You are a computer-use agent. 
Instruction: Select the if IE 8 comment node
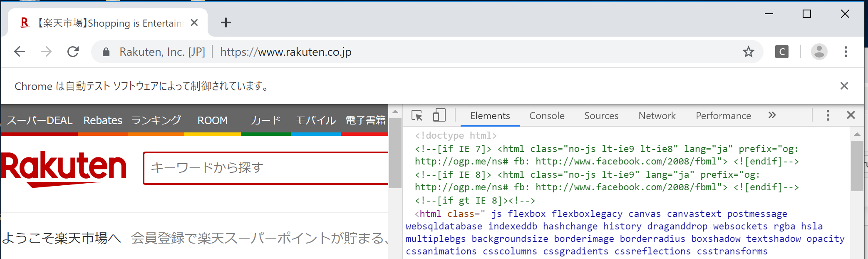click(606, 181)
